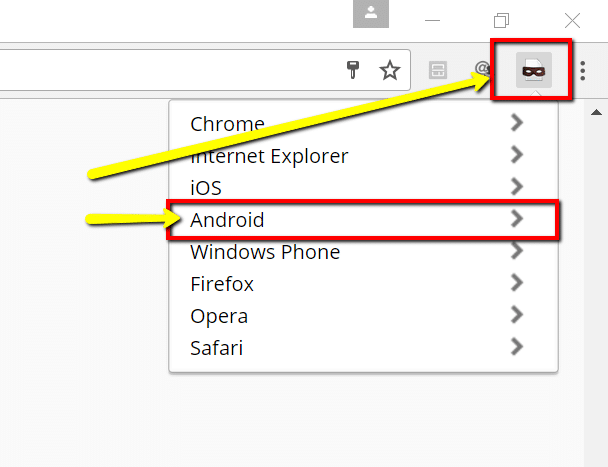Screen dimensions: 608x467
Task: Expand the Chrome submenu chevron
Action: pyautogui.click(x=517, y=123)
